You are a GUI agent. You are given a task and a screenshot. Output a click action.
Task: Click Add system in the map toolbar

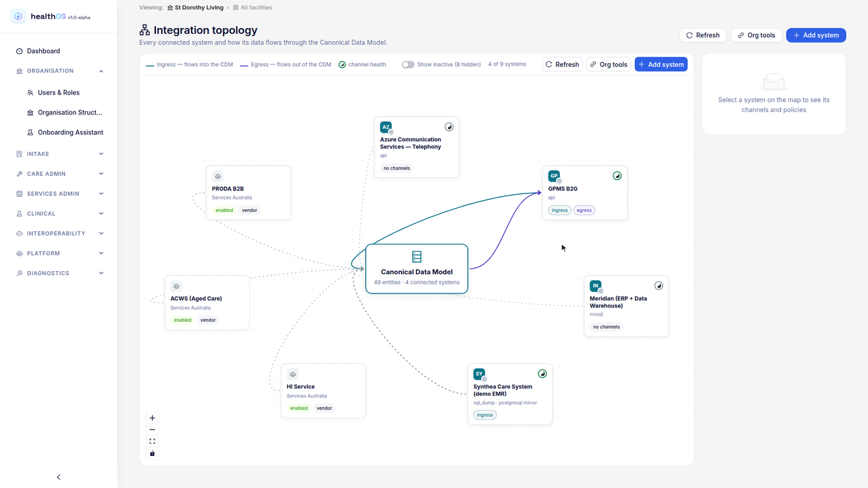(661, 64)
